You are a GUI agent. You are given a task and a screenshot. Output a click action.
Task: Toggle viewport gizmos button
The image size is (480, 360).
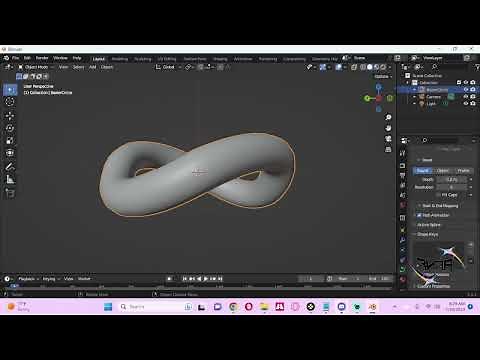[x=322, y=67]
